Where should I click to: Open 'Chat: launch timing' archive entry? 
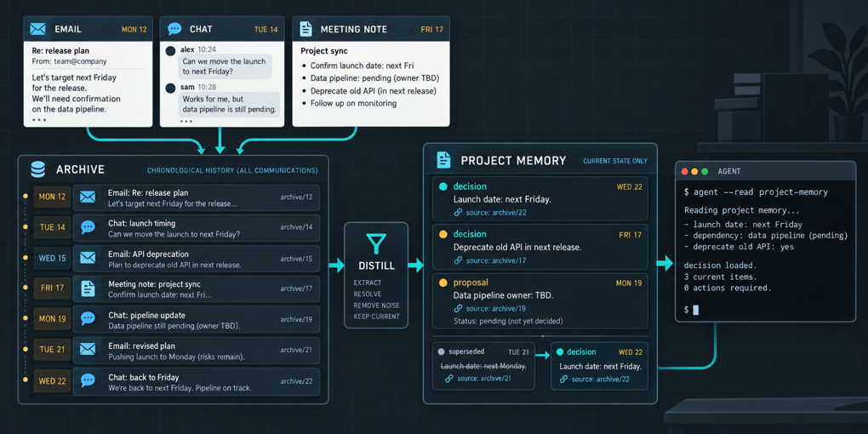click(x=197, y=228)
